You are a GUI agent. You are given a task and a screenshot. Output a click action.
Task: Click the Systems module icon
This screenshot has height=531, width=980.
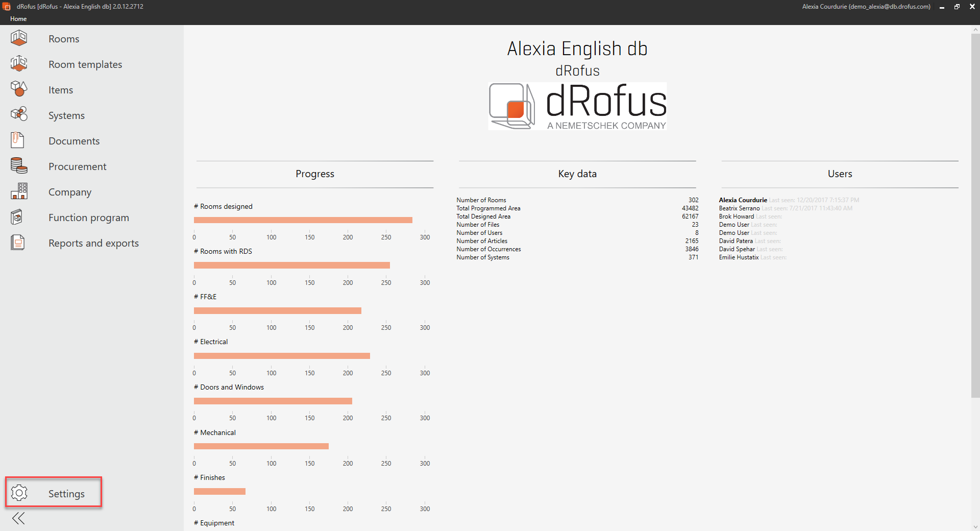pyautogui.click(x=19, y=114)
